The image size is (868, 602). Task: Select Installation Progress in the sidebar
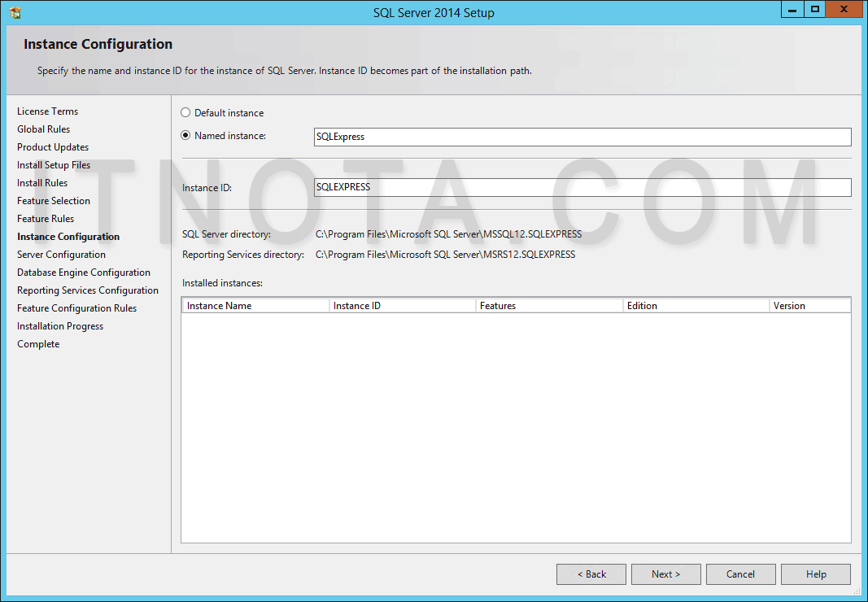click(59, 325)
